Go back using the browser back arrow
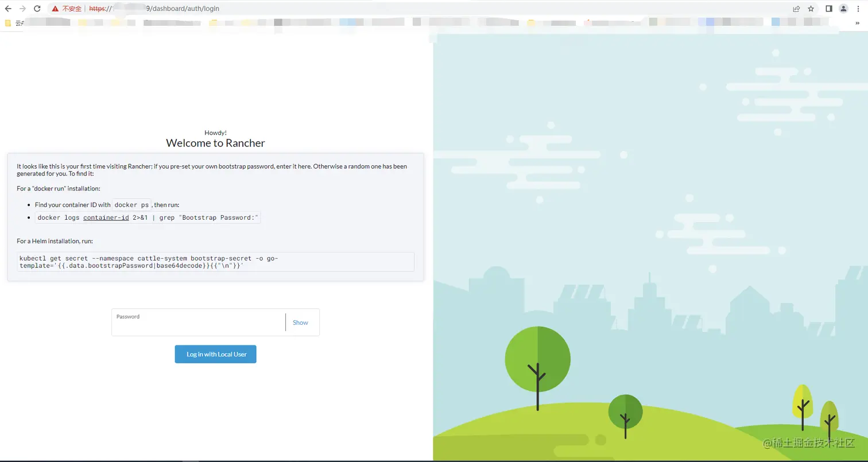 (x=8, y=9)
